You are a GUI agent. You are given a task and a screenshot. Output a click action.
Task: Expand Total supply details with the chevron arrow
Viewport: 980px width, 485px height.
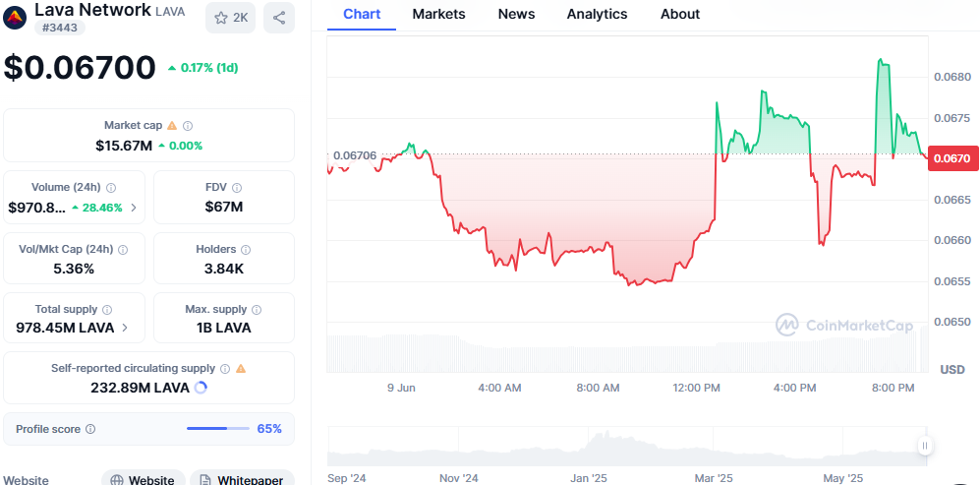125,328
